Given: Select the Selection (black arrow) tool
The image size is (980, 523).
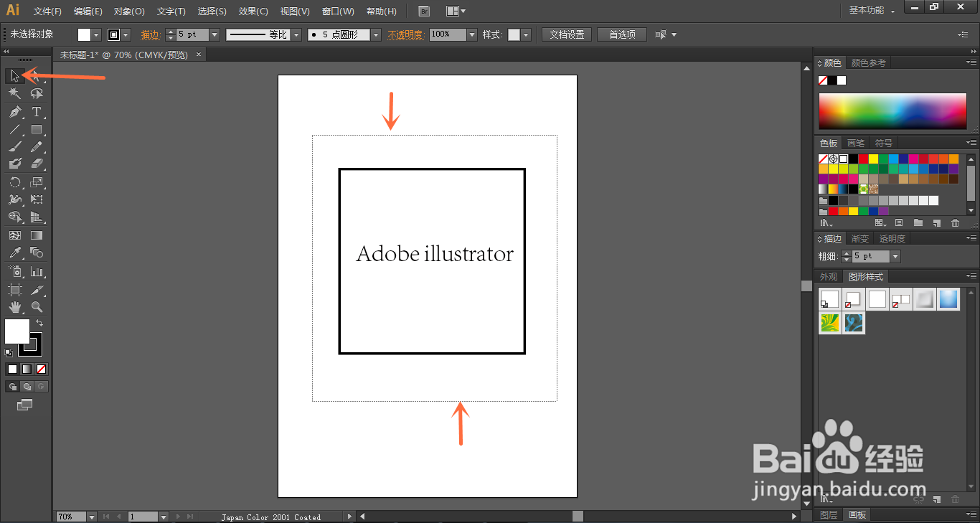Looking at the screenshot, I should point(15,75).
